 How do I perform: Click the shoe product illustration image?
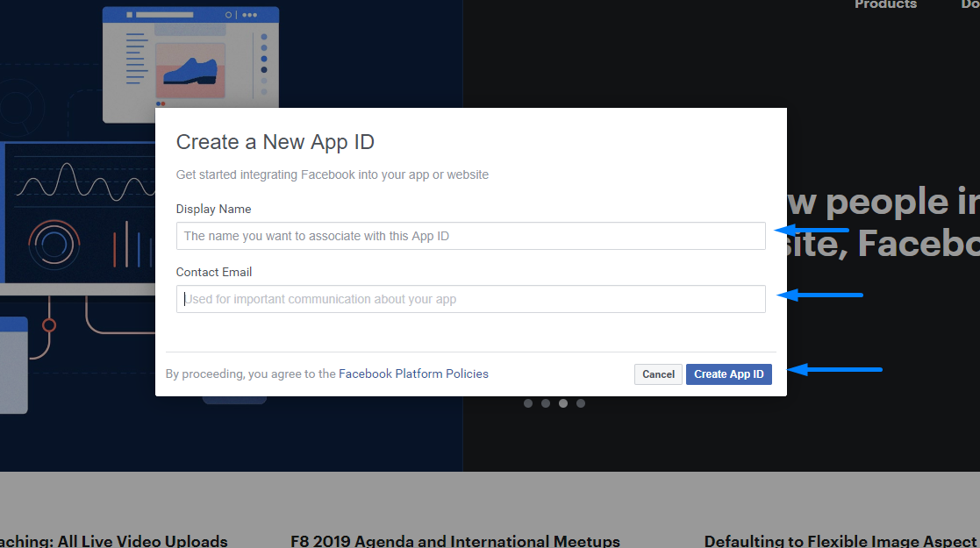coord(190,71)
